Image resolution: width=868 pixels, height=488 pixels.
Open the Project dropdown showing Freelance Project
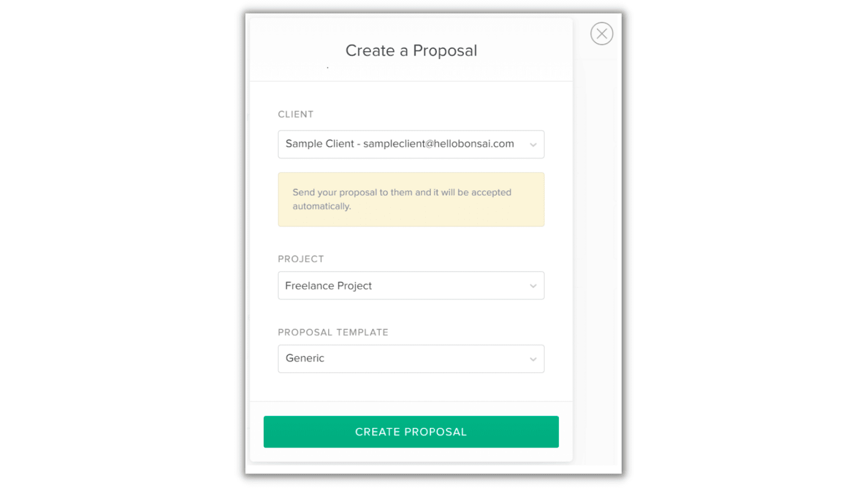click(x=411, y=285)
